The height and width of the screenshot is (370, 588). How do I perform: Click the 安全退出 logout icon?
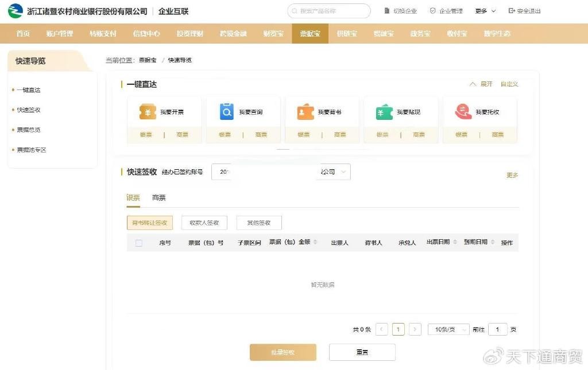click(x=512, y=11)
